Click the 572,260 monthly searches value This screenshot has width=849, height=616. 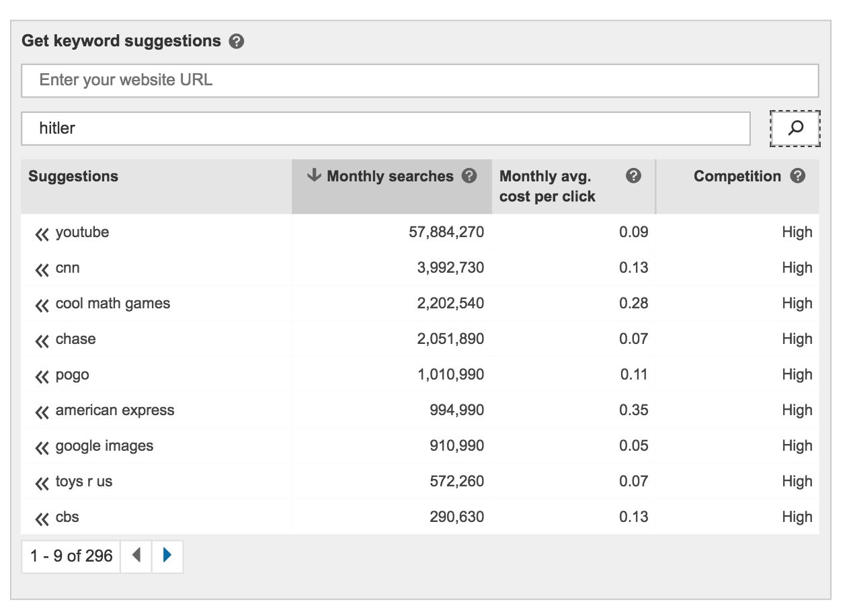tap(457, 482)
